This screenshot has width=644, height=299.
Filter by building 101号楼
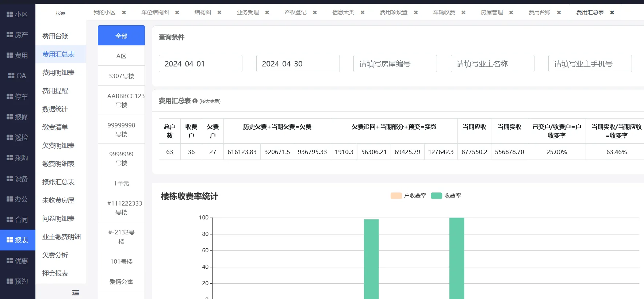pos(121,261)
